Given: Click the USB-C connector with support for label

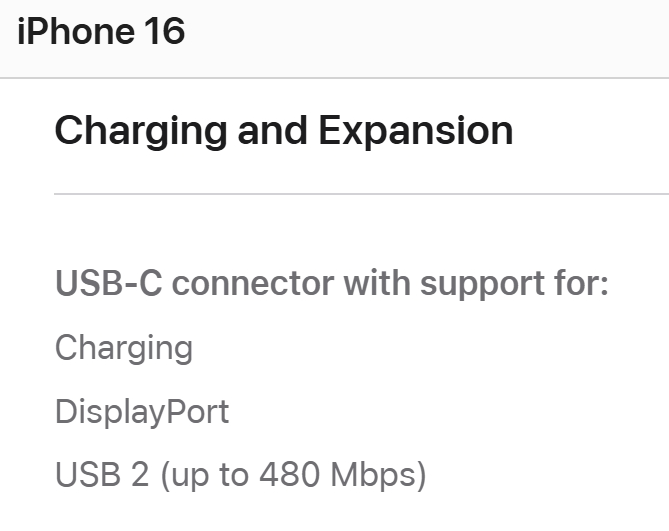Looking at the screenshot, I should click(332, 284).
